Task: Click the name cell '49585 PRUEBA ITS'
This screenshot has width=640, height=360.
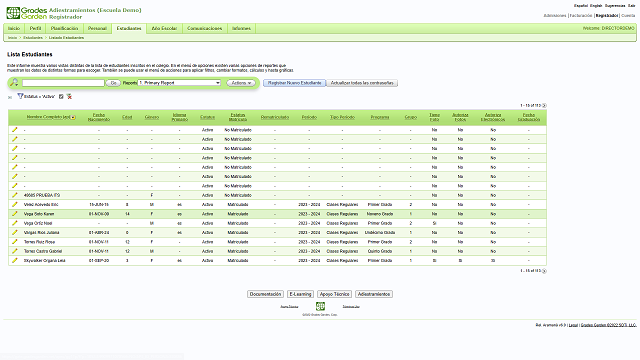Action: (42, 195)
